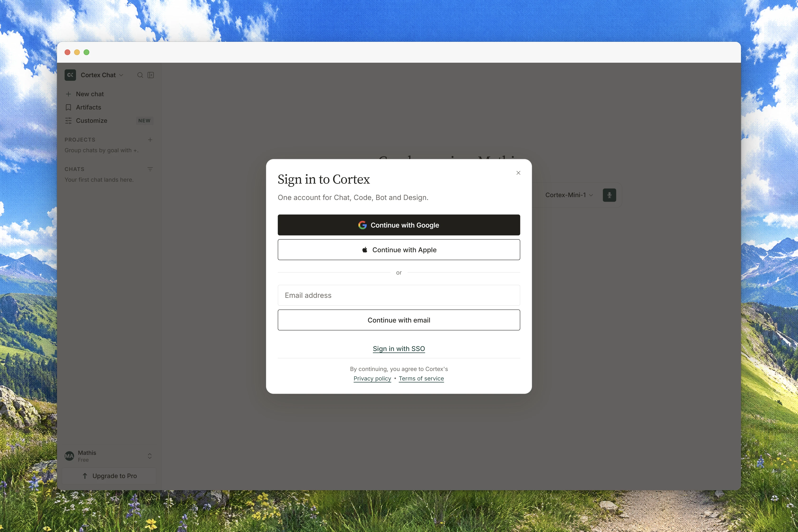Click the yellow minimize window button
The height and width of the screenshot is (532, 798).
click(77, 52)
